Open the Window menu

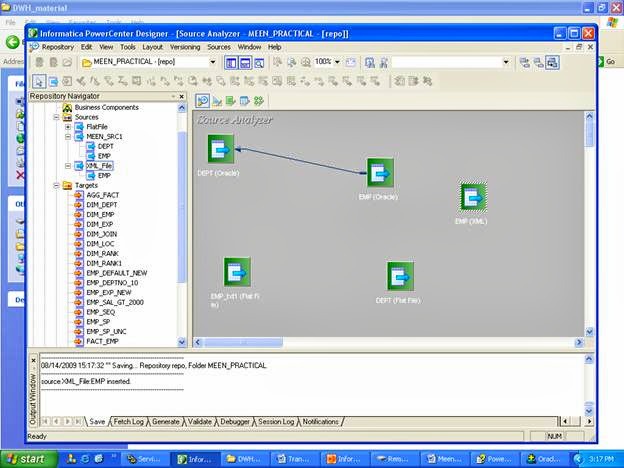(x=250, y=47)
